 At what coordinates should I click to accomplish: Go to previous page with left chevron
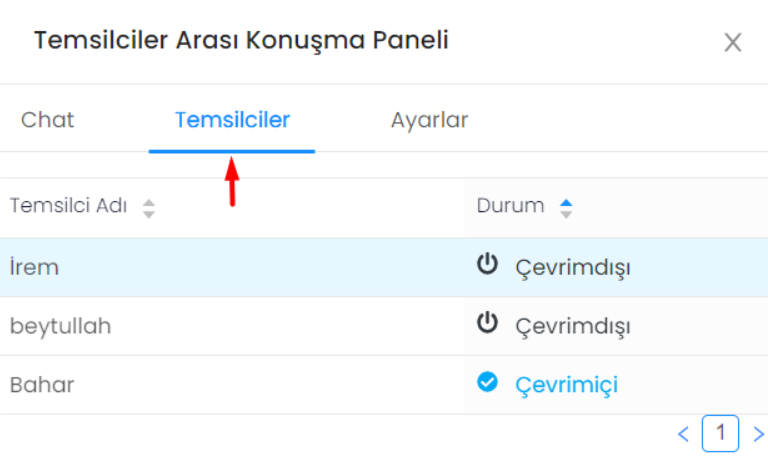tap(683, 434)
